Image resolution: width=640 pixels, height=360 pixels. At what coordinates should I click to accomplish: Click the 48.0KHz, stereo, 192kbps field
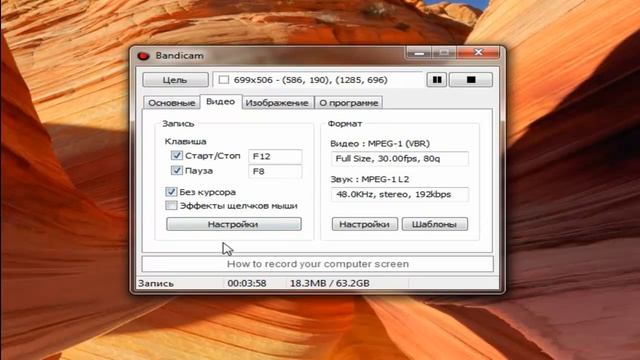(x=400, y=194)
